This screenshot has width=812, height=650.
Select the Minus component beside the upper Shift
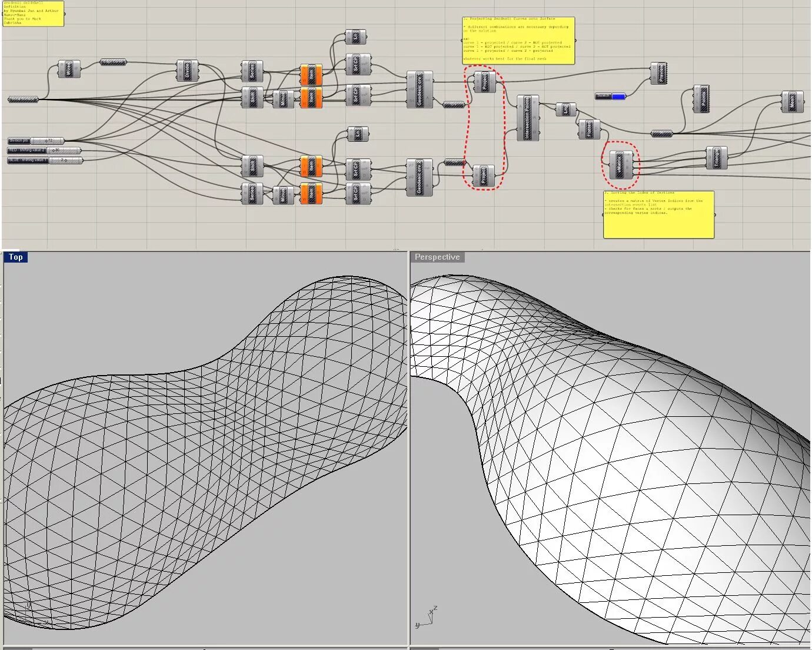(x=283, y=99)
